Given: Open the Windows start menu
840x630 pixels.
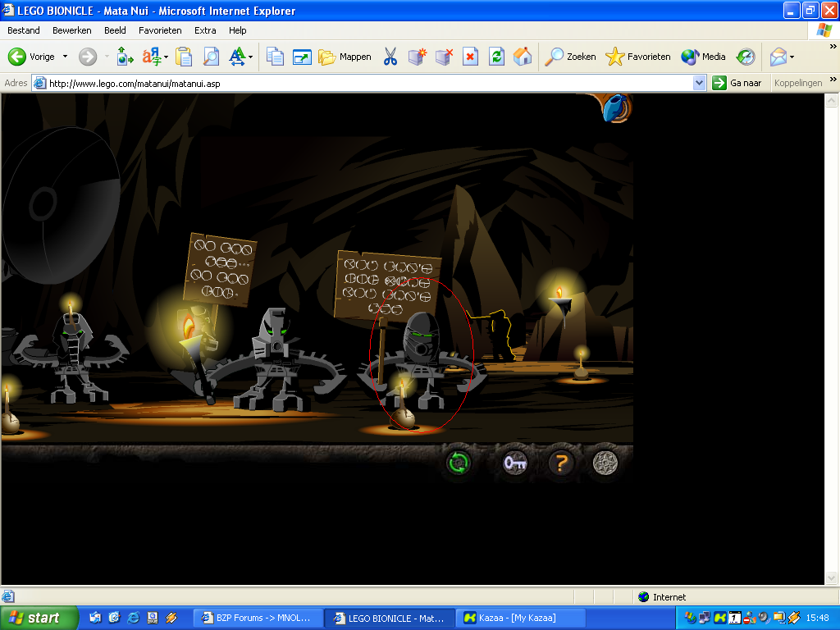Looking at the screenshot, I should tap(39, 618).
